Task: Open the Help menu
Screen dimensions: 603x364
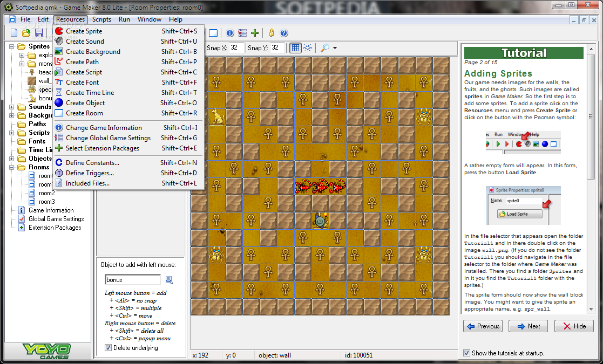Action: [175, 19]
